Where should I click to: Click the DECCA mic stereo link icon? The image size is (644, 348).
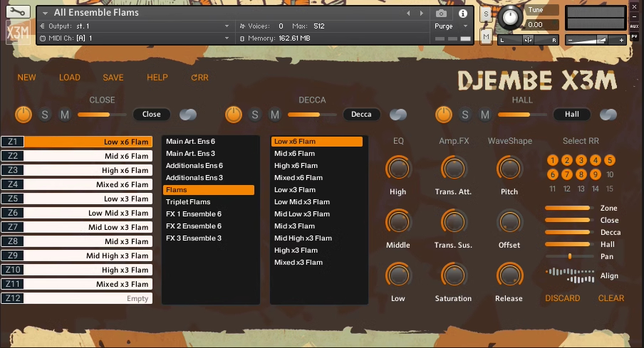coord(398,115)
